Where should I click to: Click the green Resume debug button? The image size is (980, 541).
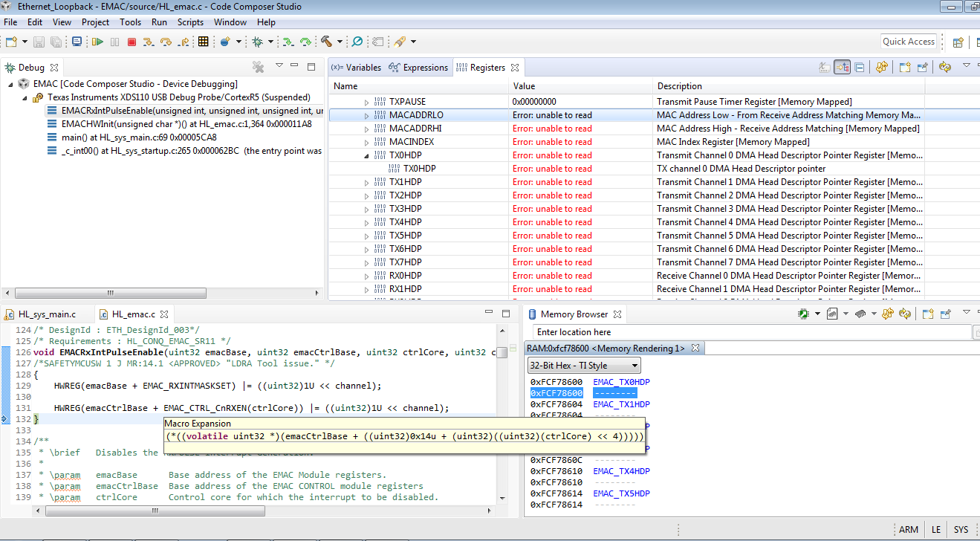pos(98,42)
